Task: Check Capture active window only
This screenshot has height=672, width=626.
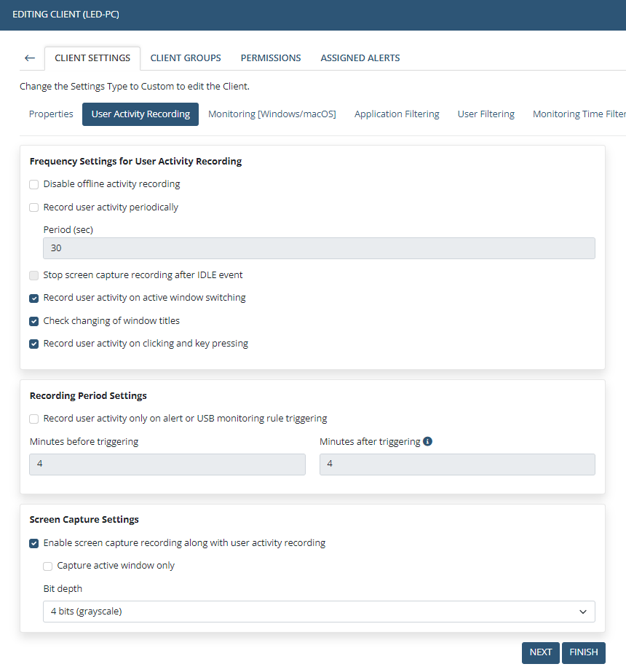Action: pyautogui.click(x=48, y=566)
